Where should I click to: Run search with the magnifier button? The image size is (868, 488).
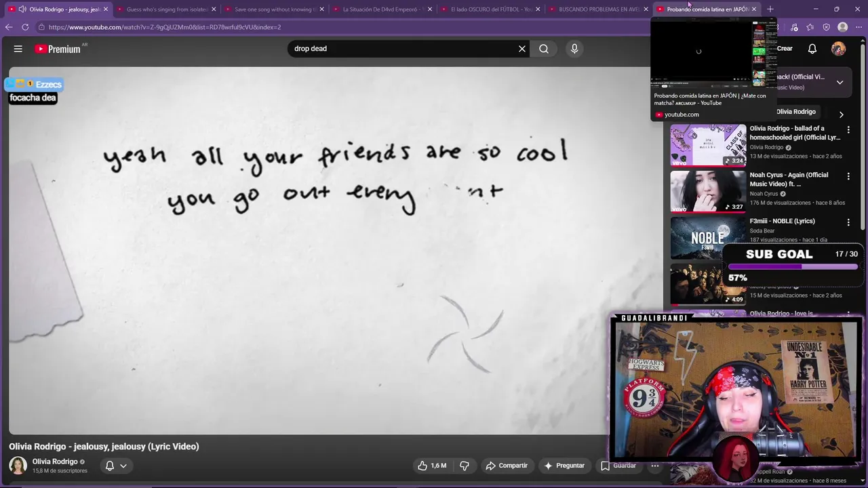(x=544, y=49)
